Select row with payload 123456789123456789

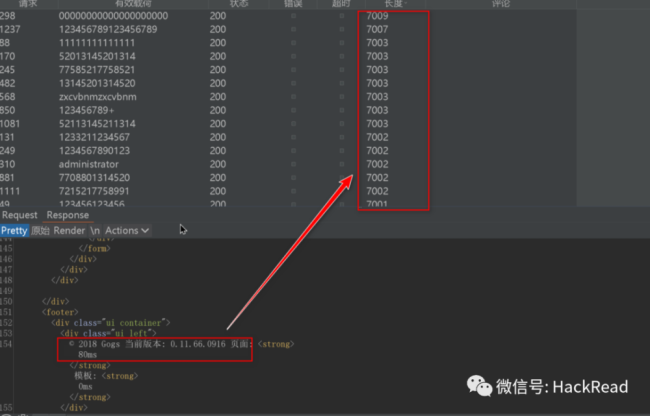[288, 29]
